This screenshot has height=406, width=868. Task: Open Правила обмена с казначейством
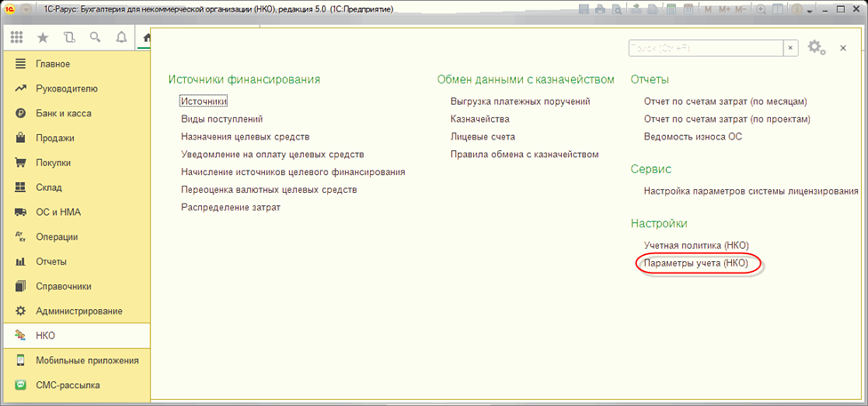(525, 155)
